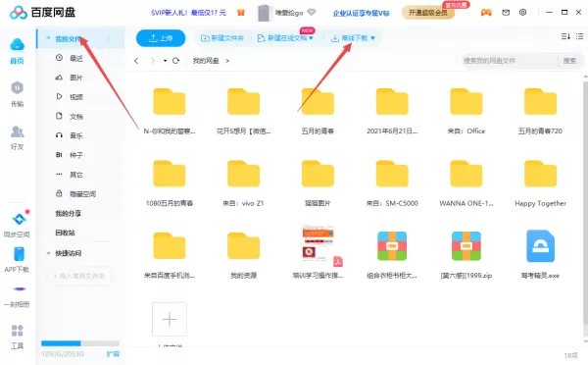Open the 工具 tools grid icon
Viewport: 588px width, 365px height.
[18, 331]
